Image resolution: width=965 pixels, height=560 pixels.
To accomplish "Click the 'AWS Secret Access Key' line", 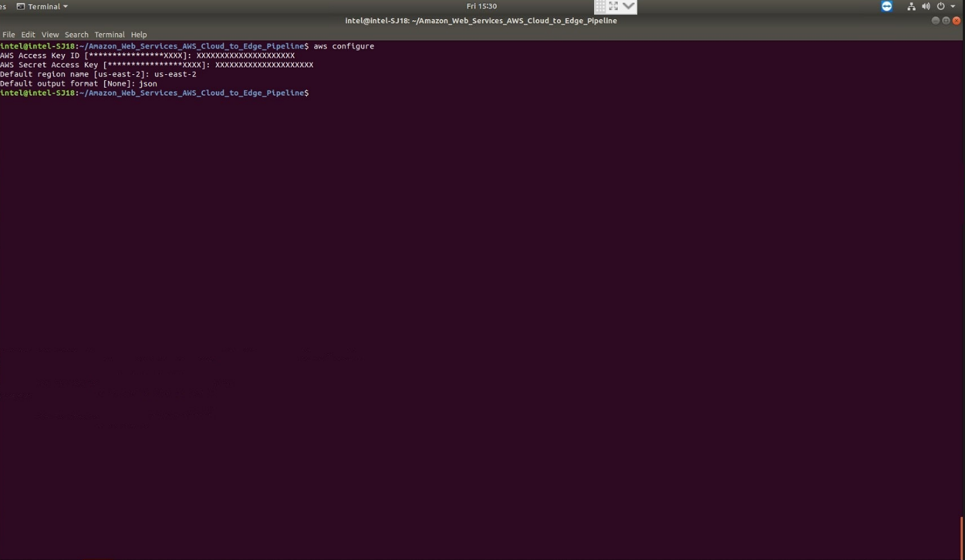I will 156,65.
